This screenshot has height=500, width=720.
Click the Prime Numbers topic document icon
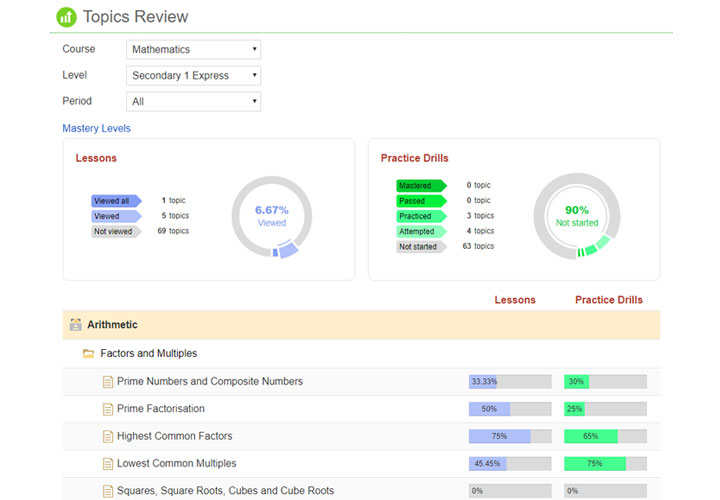[x=108, y=381]
